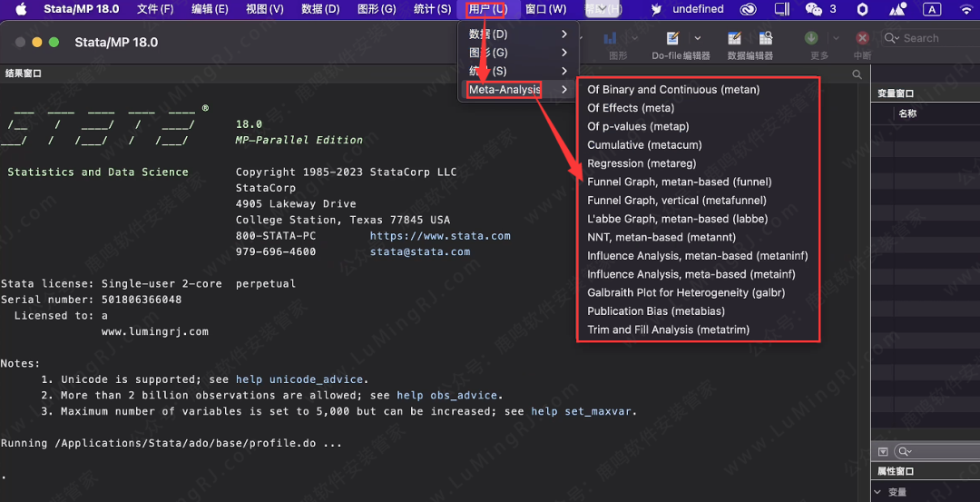Expand the Do-file editor dropdown arrow

697,39
